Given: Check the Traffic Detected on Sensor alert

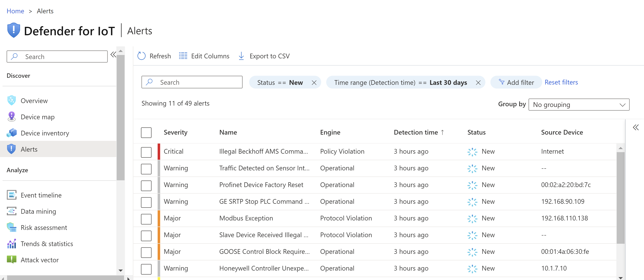Looking at the screenshot, I should (x=146, y=169).
